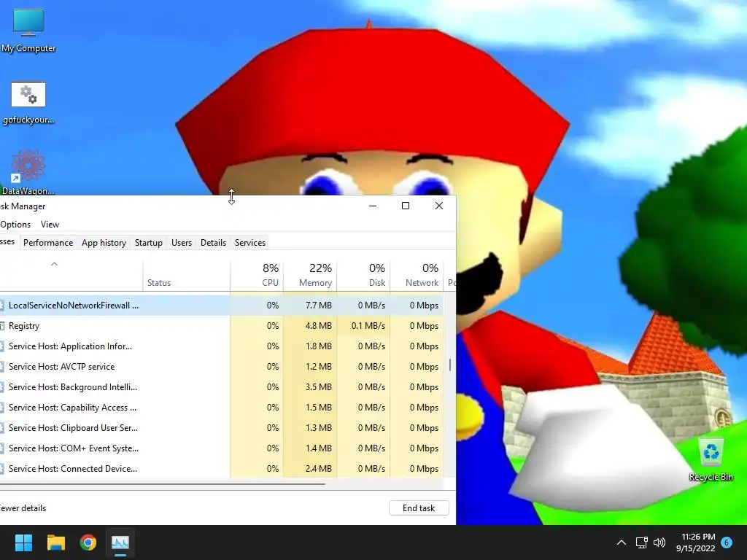Switch to the Services tab

click(x=250, y=242)
